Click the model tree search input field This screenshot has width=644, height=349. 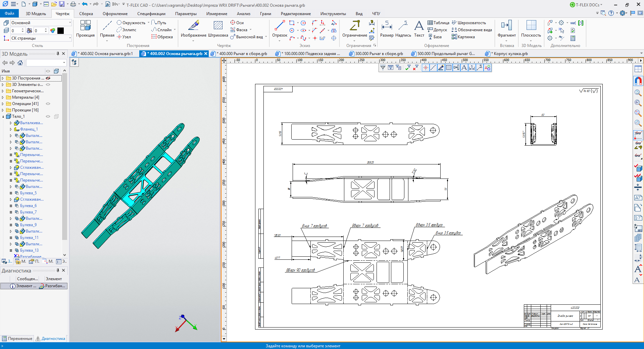44,63
